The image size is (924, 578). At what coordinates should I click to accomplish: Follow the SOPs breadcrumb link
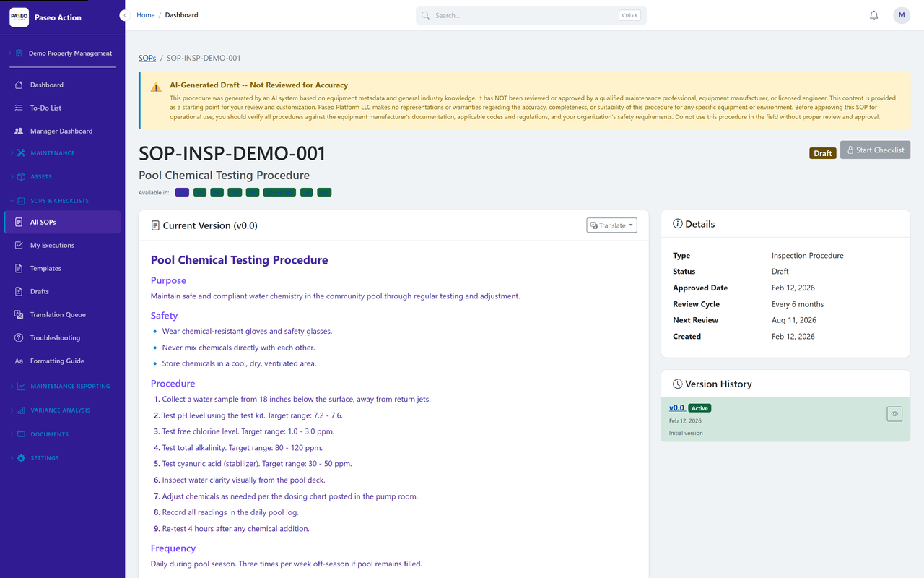[147, 58]
